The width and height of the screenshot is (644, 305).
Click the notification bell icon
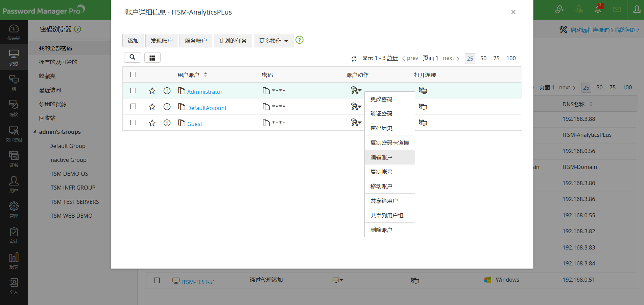598,9
